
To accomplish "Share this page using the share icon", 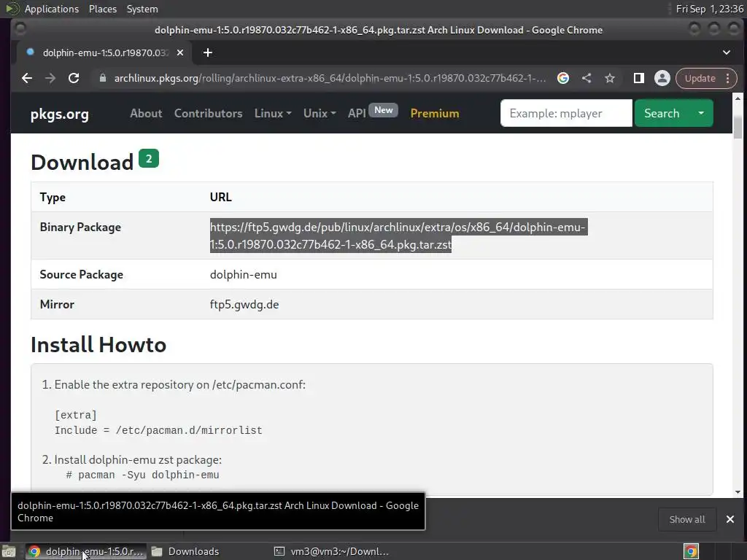I will [x=587, y=78].
